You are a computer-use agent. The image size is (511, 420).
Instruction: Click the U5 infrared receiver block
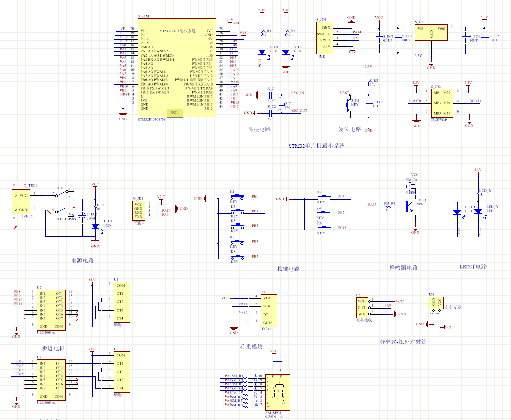click(362, 307)
